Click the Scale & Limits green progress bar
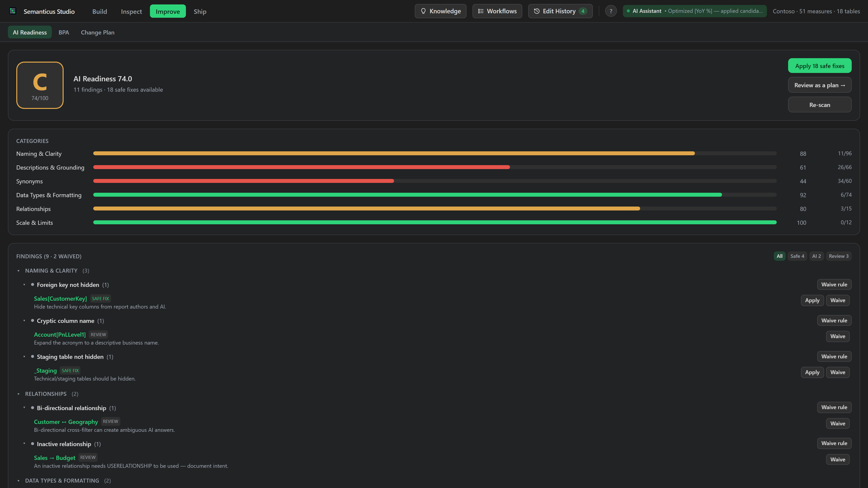 [x=435, y=222]
